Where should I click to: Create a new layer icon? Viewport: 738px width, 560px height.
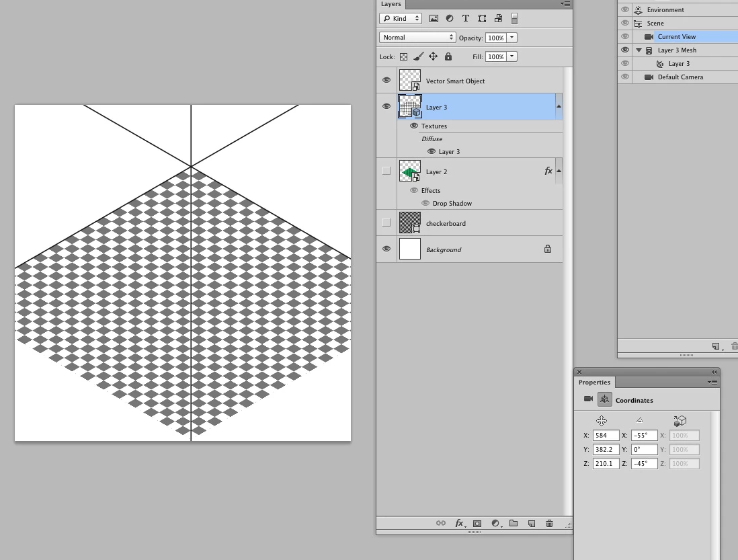[x=532, y=523]
